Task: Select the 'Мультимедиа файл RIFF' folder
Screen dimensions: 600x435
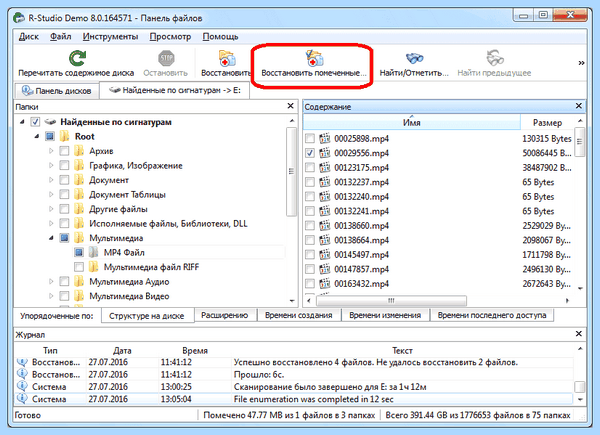Action: (x=152, y=267)
